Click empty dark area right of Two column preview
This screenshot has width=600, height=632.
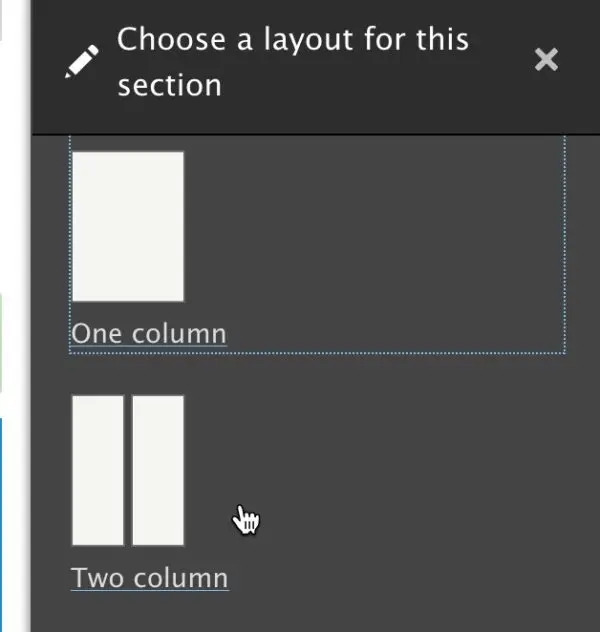[x=400, y=470]
